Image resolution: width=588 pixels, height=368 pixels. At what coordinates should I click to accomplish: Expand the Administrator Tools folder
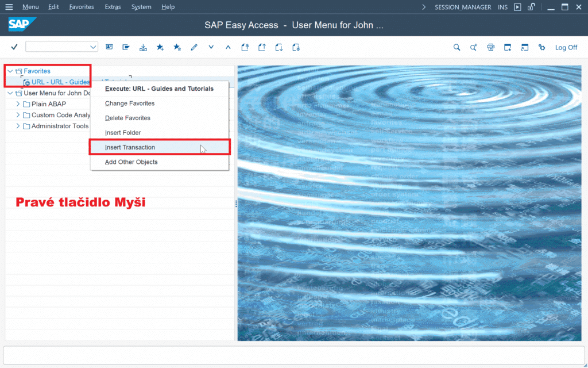click(18, 126)
